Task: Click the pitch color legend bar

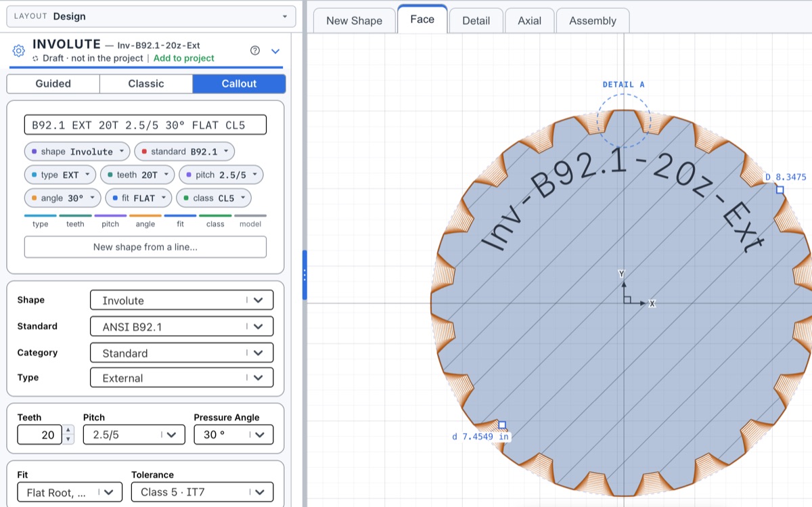Action: click(x=110, y=216)
